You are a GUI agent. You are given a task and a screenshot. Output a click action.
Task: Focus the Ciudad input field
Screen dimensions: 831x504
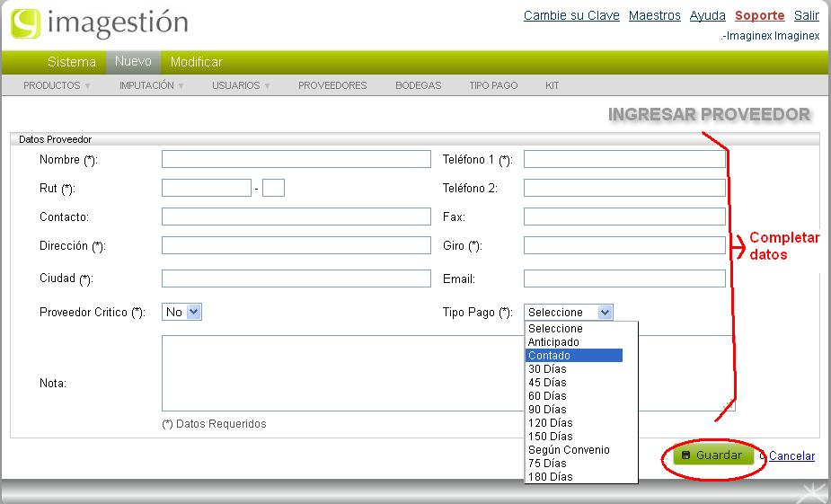(x=296, y=279)
